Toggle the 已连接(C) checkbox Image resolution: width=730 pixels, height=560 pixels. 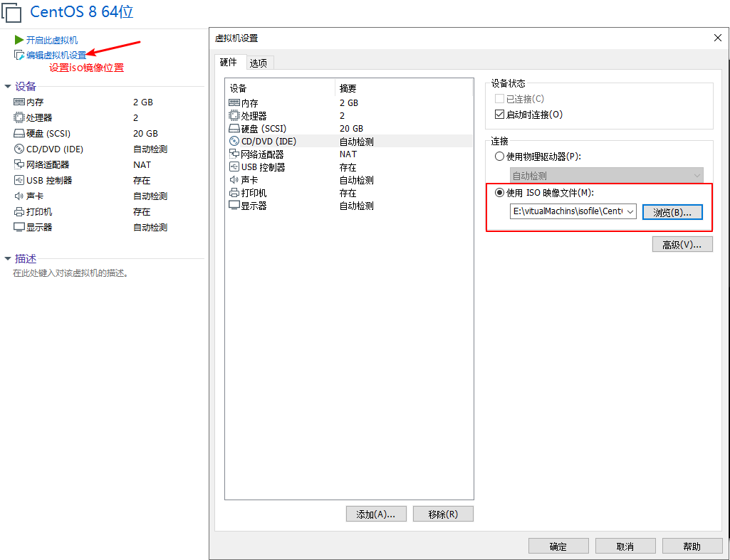point(499,99)
